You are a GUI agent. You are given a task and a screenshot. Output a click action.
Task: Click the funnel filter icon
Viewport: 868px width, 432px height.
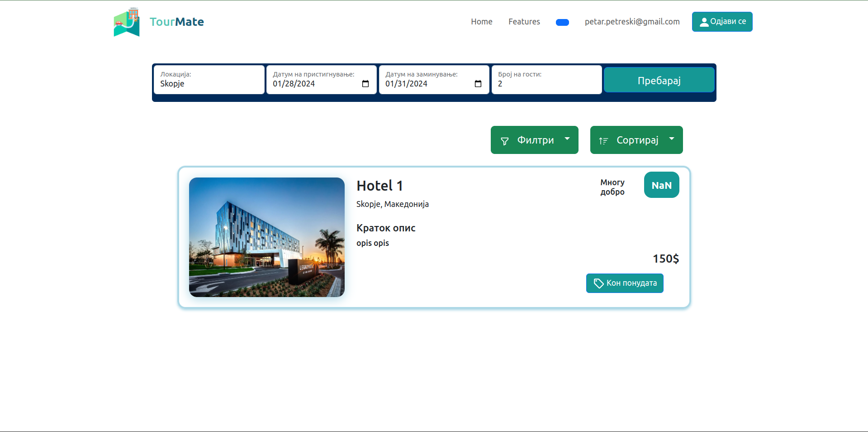click(505, 141)
